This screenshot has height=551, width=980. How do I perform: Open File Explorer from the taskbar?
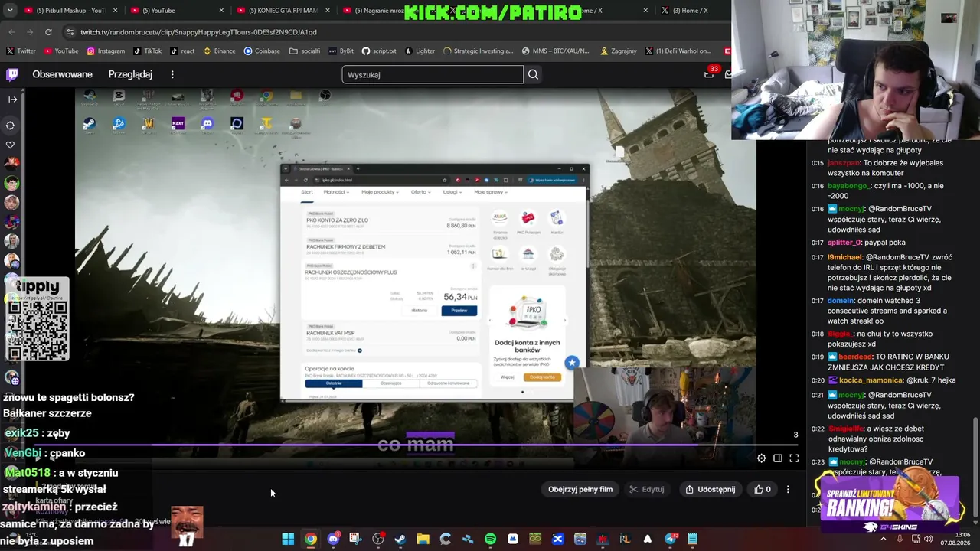[x=423, y=539]
